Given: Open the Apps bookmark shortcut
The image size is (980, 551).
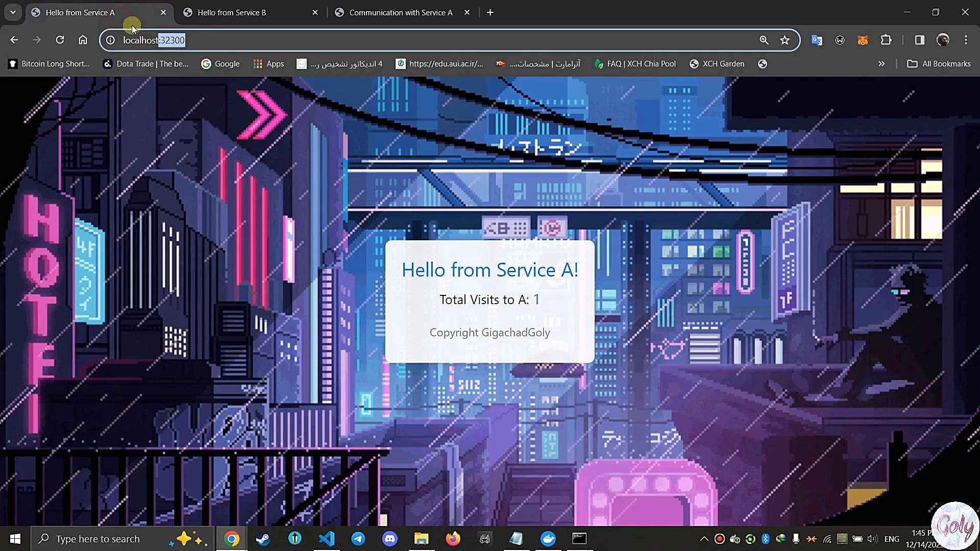Looking at the screenshot, I should [268, 64].
